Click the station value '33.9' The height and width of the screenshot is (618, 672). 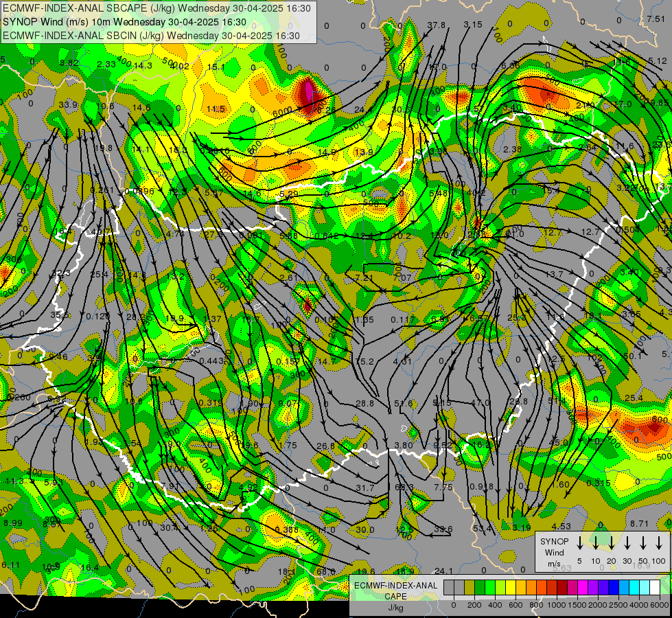(x=68, y=105)
